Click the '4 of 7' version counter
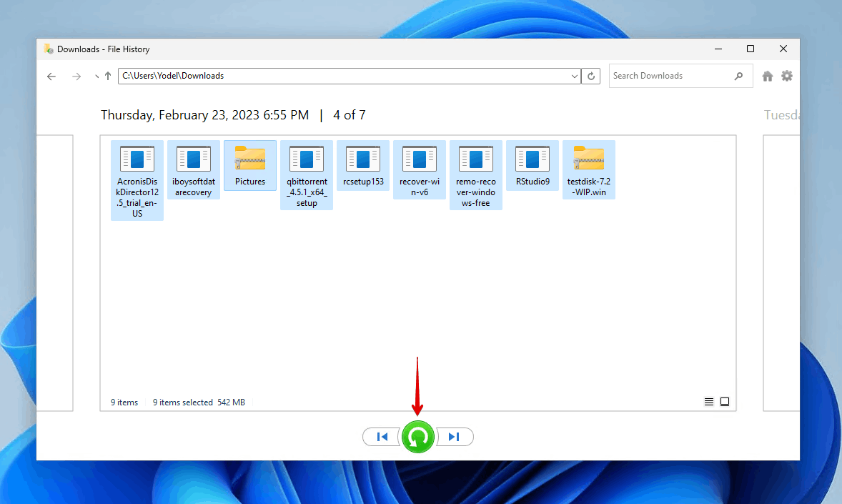The width and height of the screenshot is (842, 504). click(349, 115)
